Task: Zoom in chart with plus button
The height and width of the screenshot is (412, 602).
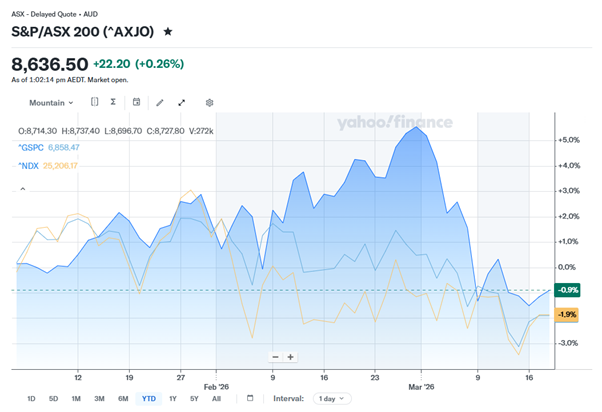Action: (291, 357)
